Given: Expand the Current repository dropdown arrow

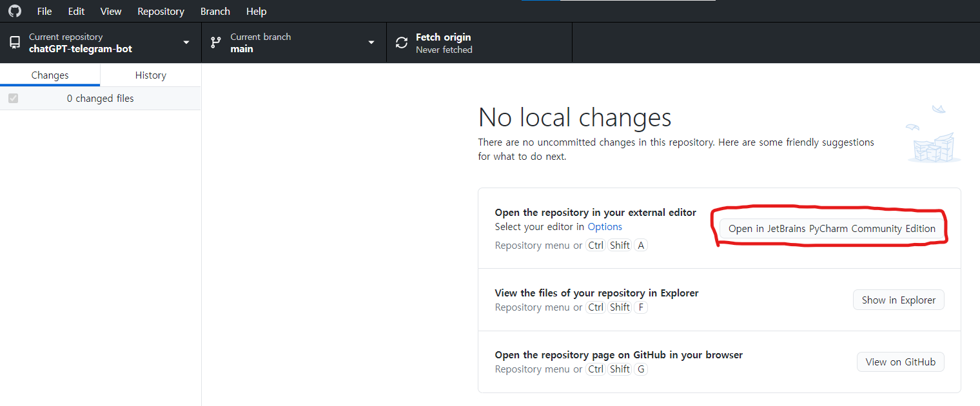Looking at the screenshot, I should [x=186, y=43].
